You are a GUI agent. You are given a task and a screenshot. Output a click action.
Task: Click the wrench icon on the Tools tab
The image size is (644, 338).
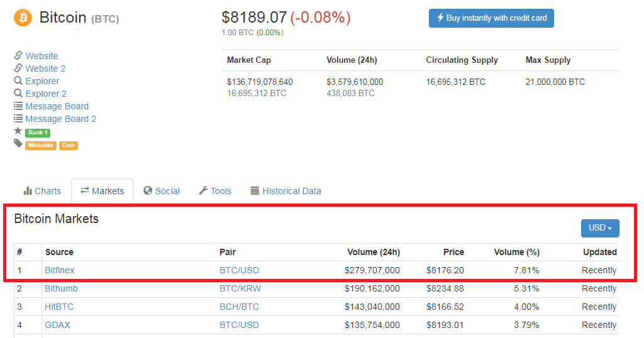[203, 190]
